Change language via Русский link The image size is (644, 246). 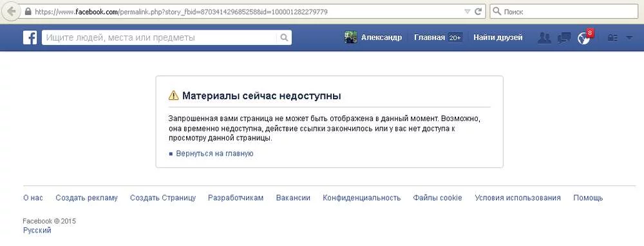point(37,231)
